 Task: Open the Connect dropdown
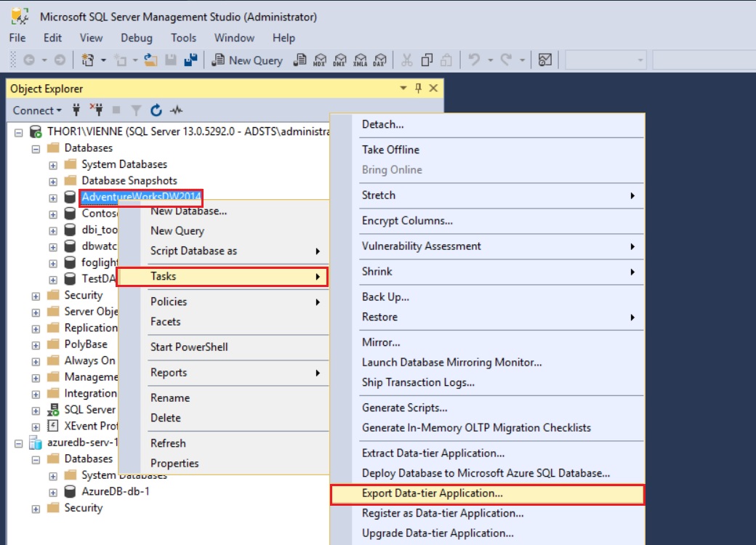click(37, 110)
